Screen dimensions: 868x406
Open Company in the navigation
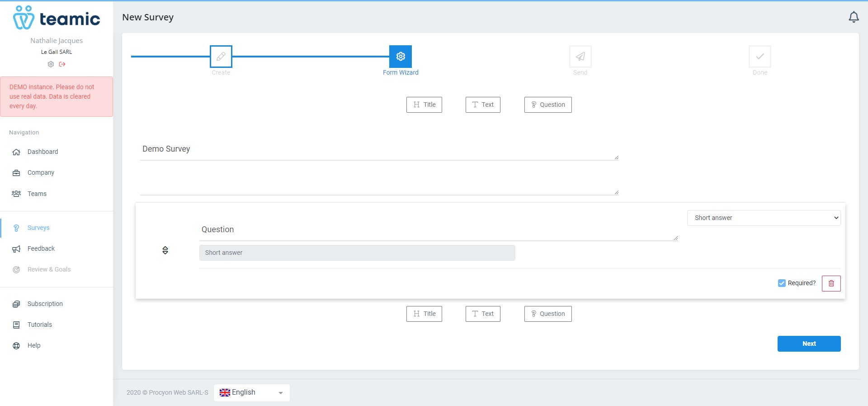(41, 173)
